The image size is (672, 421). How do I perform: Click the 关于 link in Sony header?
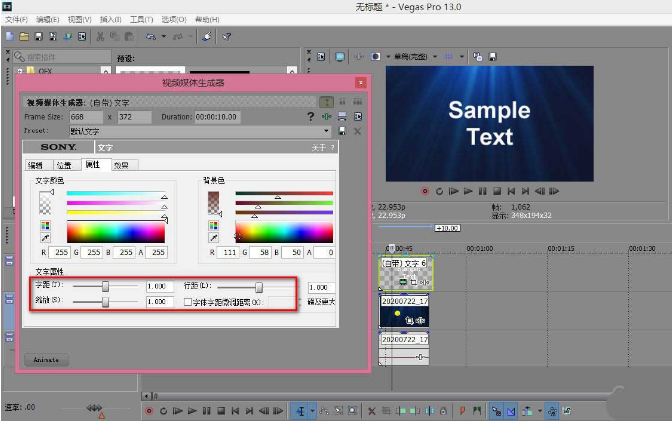point(318,147)
